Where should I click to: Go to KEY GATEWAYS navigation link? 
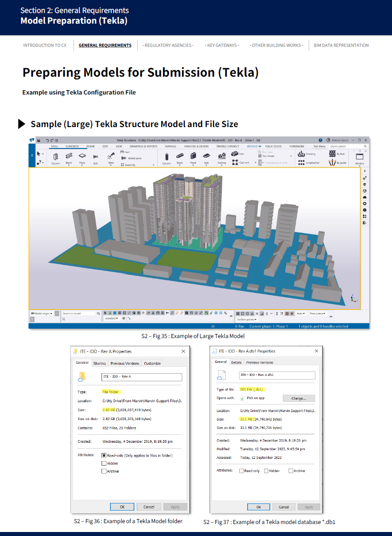[222, 45]
